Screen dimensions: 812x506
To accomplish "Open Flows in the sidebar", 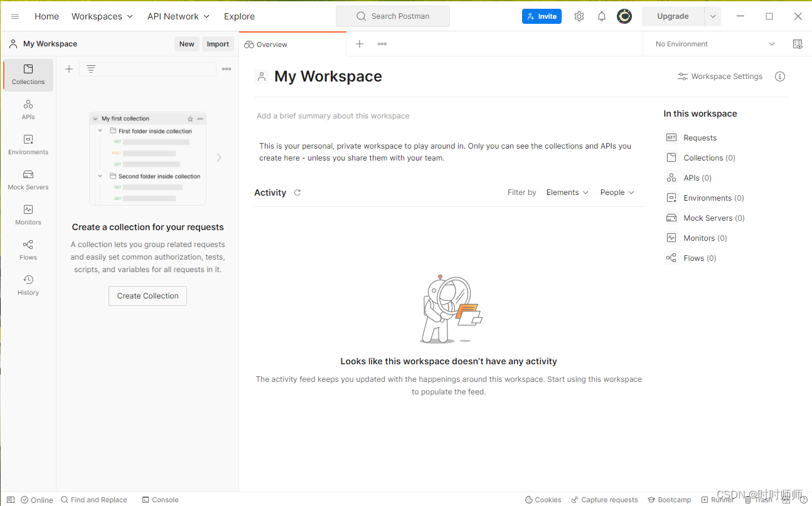I will 28,250.
